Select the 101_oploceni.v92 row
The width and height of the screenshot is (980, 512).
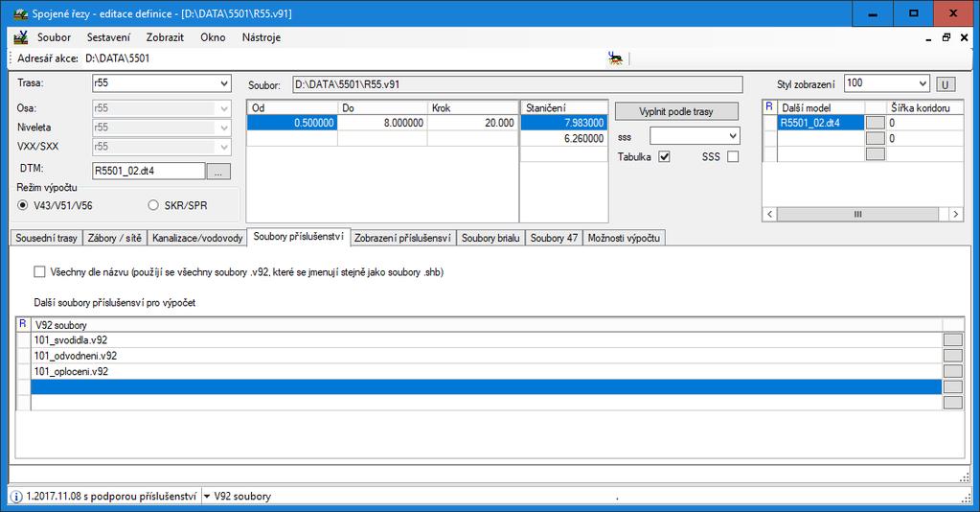point(487,371)
